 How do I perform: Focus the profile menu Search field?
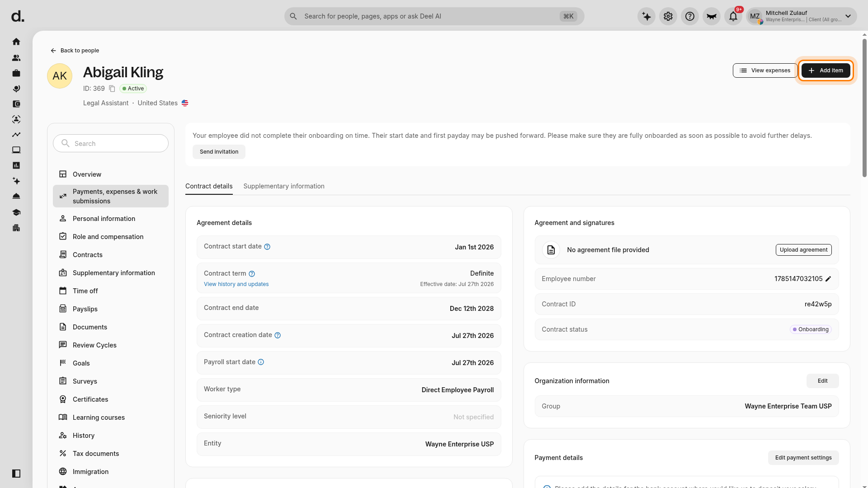(111, 143)
